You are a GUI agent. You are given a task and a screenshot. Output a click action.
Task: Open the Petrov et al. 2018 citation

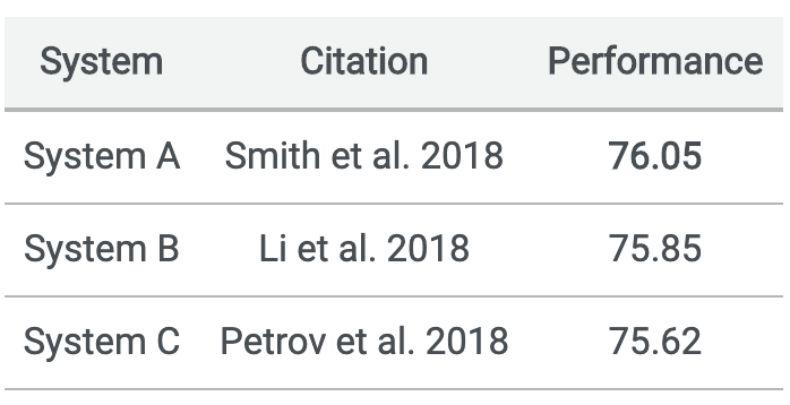coord(364,342)
